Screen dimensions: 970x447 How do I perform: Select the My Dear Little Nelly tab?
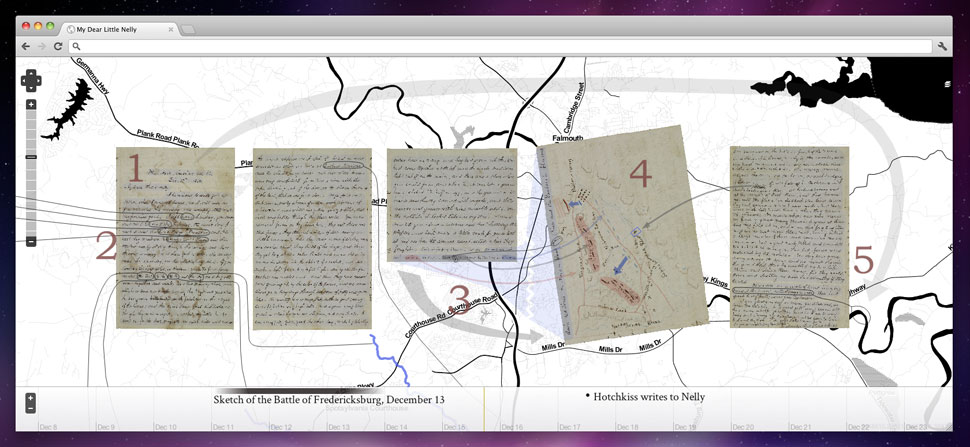click(121, 29)
